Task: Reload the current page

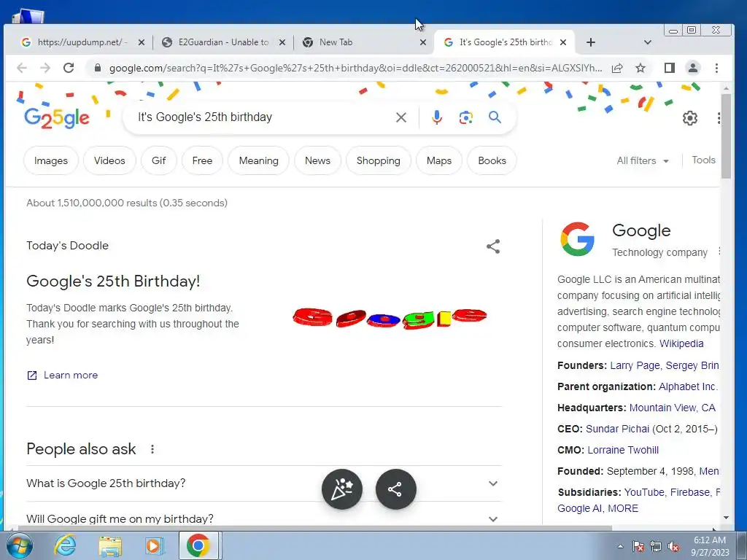Action: 69,68
